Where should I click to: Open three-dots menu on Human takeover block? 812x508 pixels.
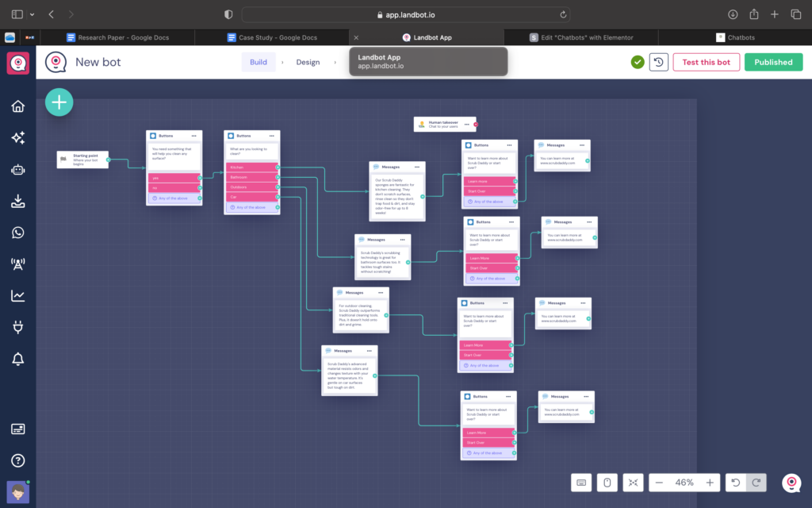point(469,124)
